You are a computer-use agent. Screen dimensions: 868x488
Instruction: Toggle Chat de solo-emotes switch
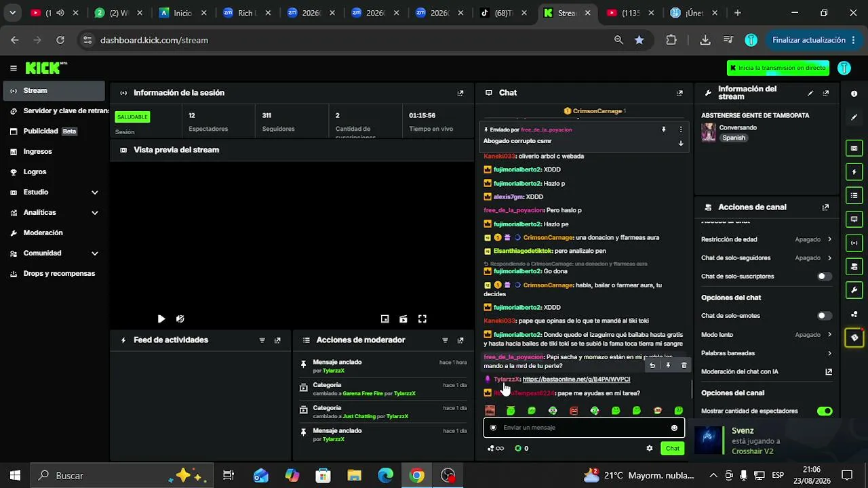click(x=824, y=316)
